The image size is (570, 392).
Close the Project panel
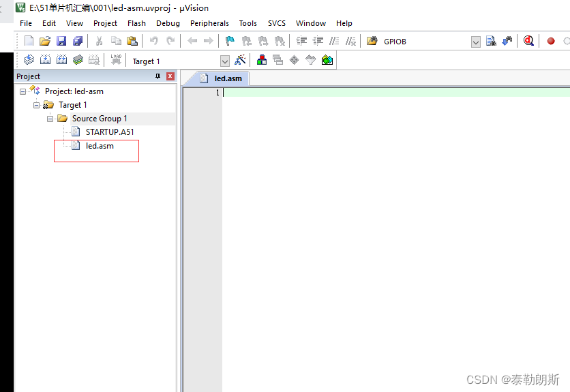pyautogui.click(x=170, y=76)
